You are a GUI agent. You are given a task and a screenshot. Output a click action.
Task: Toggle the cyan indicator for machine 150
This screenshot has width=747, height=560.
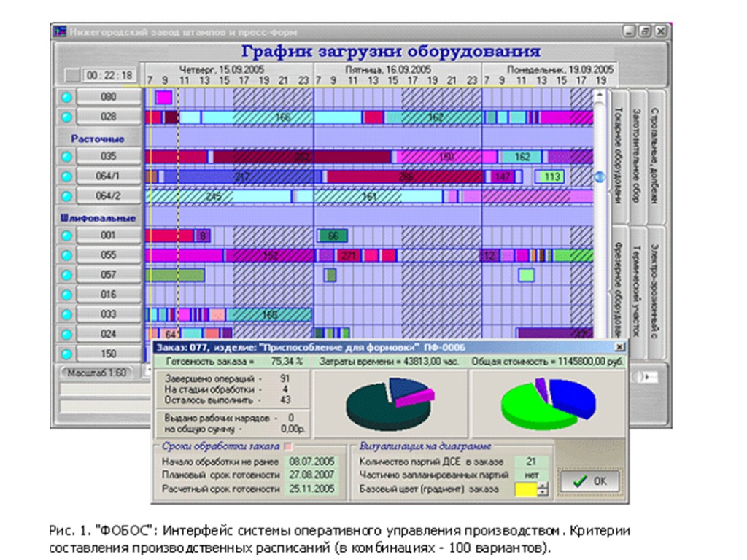click(66, 354)
